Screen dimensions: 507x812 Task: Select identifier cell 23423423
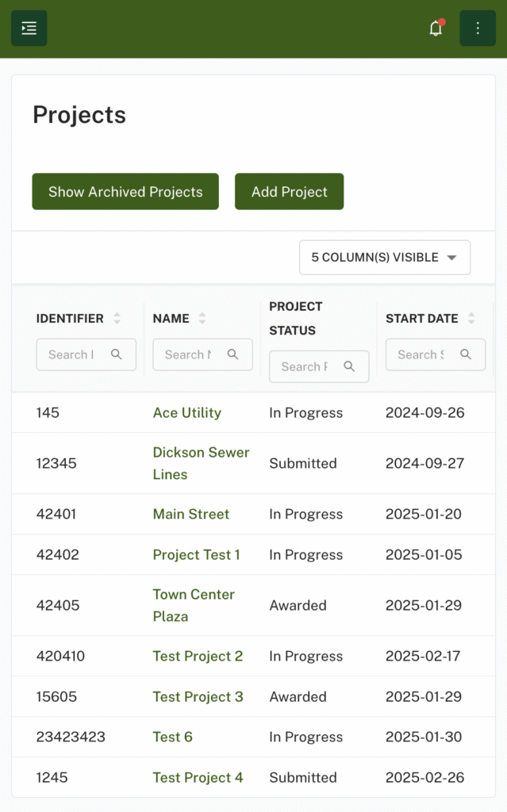pos(71,737)
